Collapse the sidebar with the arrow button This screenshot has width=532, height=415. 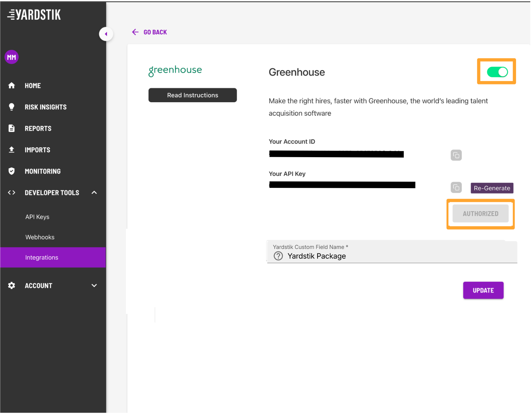(106, 34)
